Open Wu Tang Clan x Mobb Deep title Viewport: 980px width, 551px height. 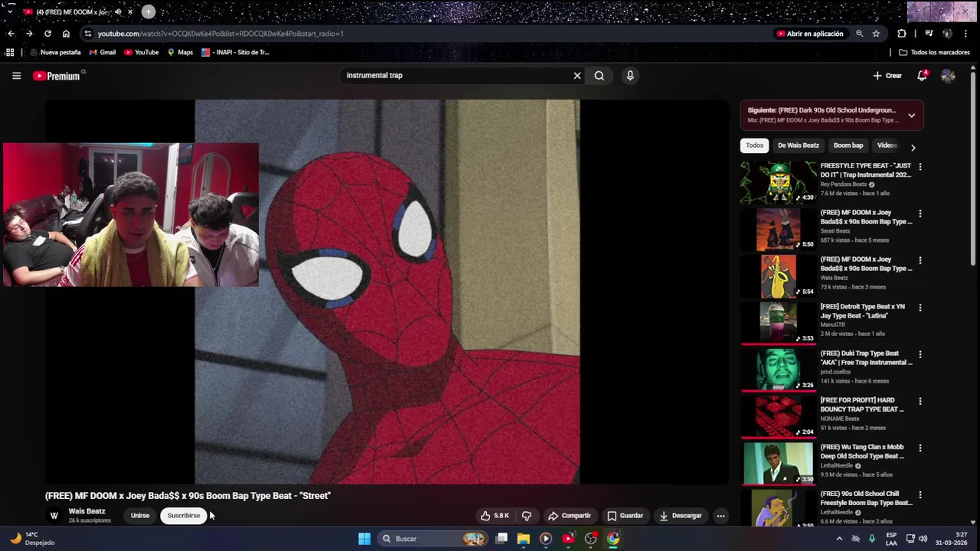coord(863,452)
